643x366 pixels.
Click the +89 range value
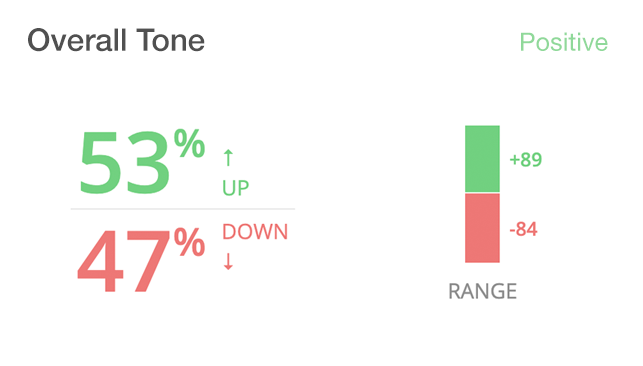point(525,159)
